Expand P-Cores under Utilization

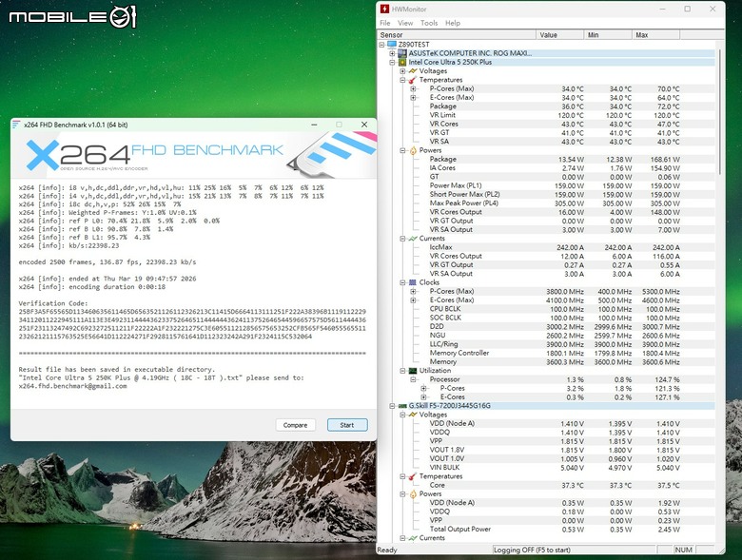click(x=423, y=388)
